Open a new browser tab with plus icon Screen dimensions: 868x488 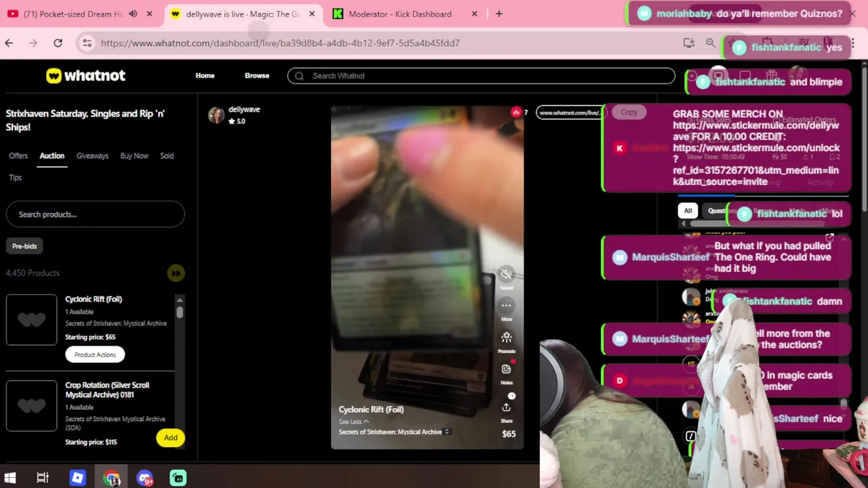pyautogui.click(x=499, y=14)
